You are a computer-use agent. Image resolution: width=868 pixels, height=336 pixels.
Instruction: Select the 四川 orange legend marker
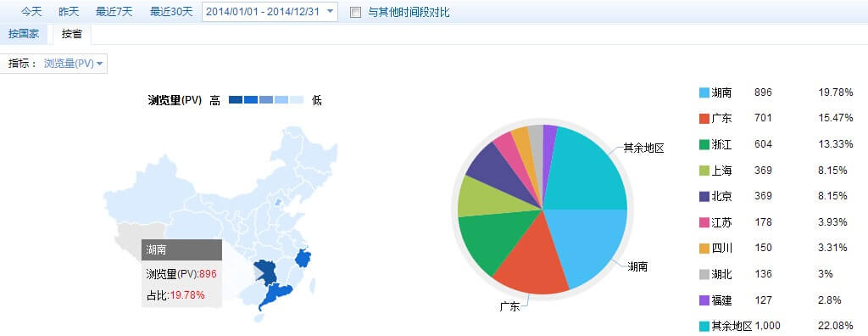(704, 249)
